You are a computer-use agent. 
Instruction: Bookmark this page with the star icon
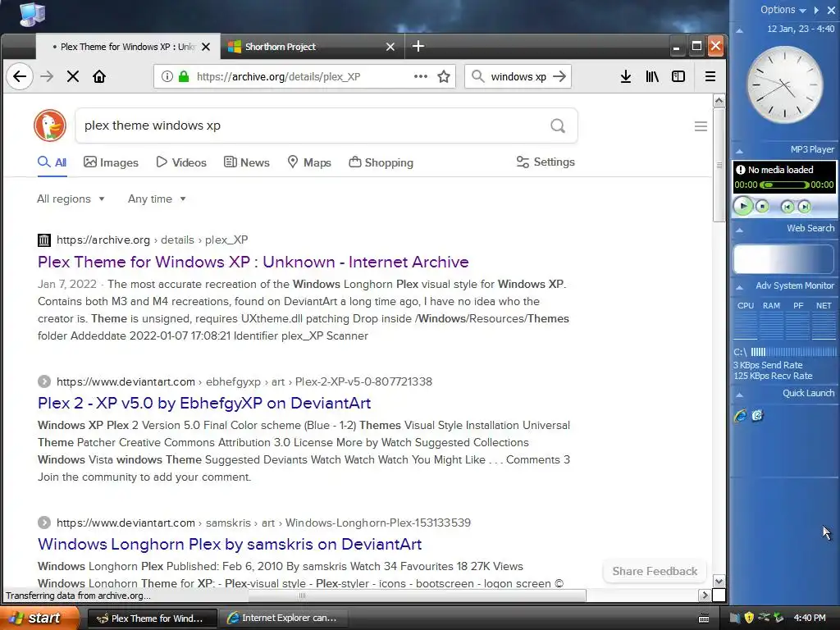coord(444,76)
